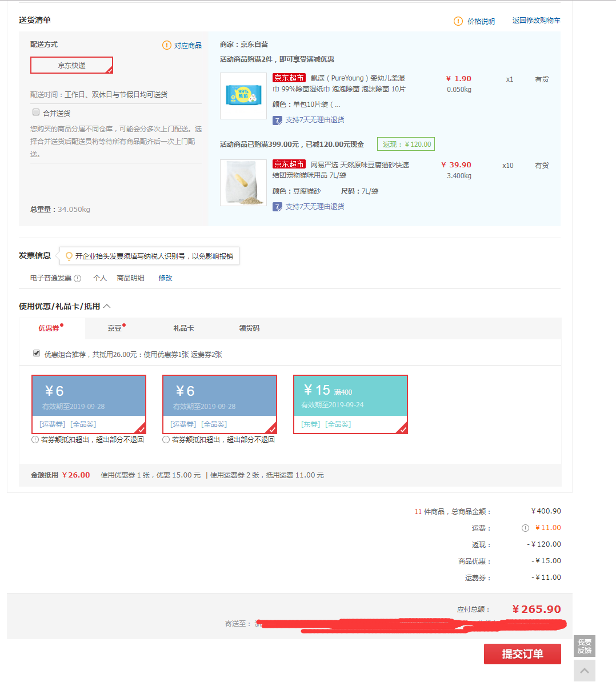The height and width of the screenshot is (686, 616).
Task: Click 修改 invoice link
Action: point(165,278)
